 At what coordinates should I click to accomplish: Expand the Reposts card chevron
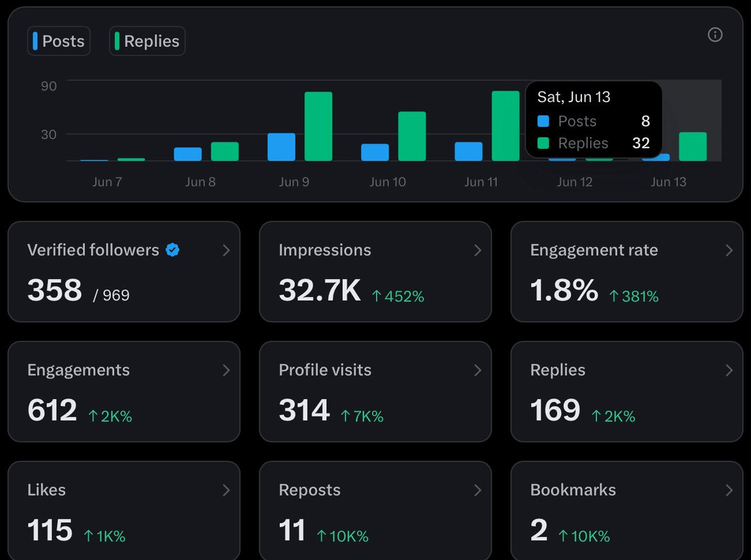(478, 491)
